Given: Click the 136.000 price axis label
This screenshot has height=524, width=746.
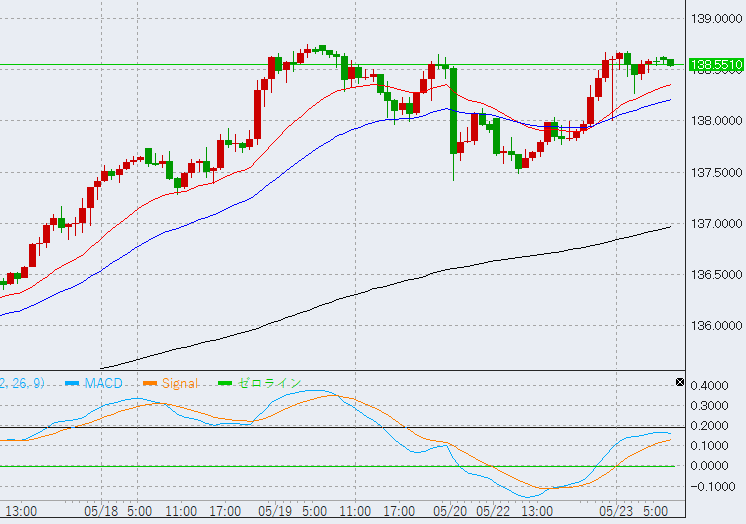Looking at the screenshot, I should 716,325.
